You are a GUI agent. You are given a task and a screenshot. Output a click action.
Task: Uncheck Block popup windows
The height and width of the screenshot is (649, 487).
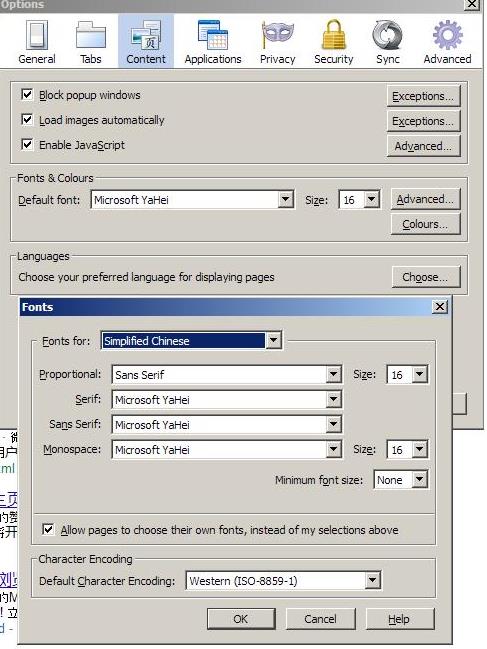(27, 94)
